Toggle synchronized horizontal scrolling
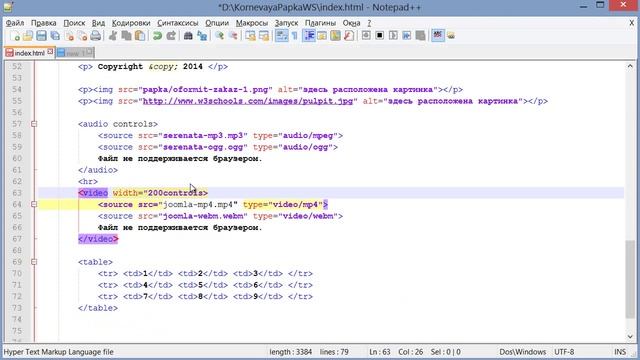 264,36
